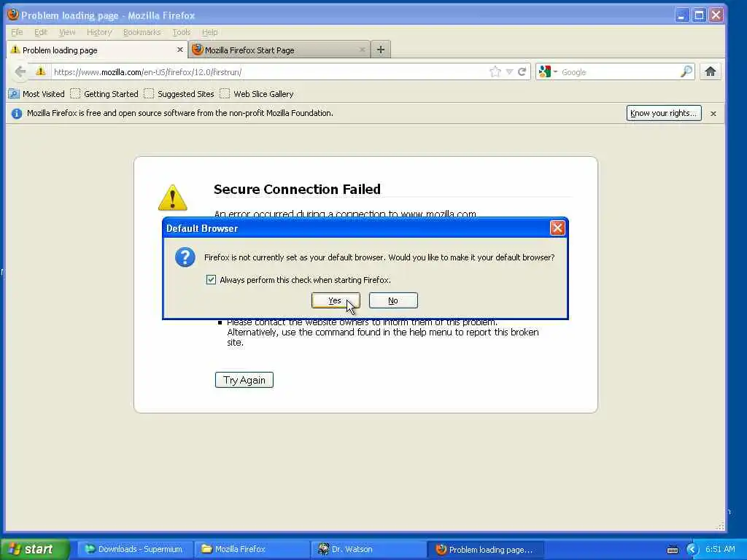Open the Windows start menu
Image resolution: width=747 pixels, height=560 pixels.
point(34,549)
